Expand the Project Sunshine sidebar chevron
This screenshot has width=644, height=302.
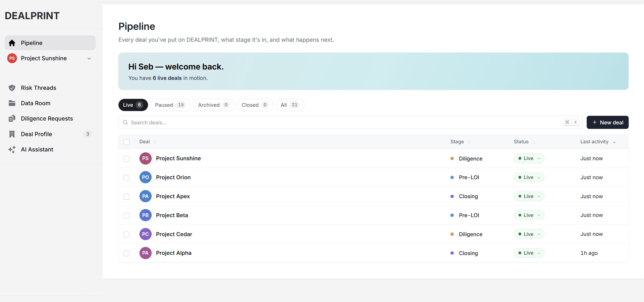tap(89, 58)
